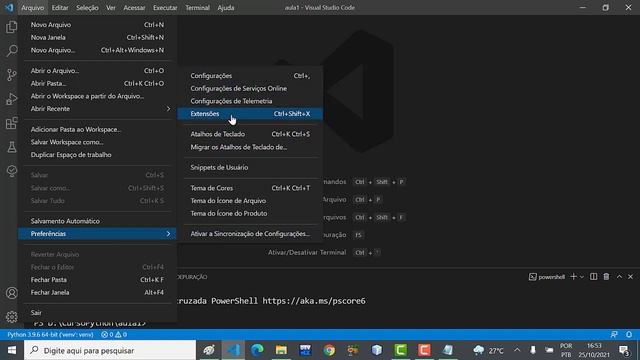The width and height of the screenshot is (640, 360).
Task: Choose Abrir Pasta... entry
Action: (98, 83)
